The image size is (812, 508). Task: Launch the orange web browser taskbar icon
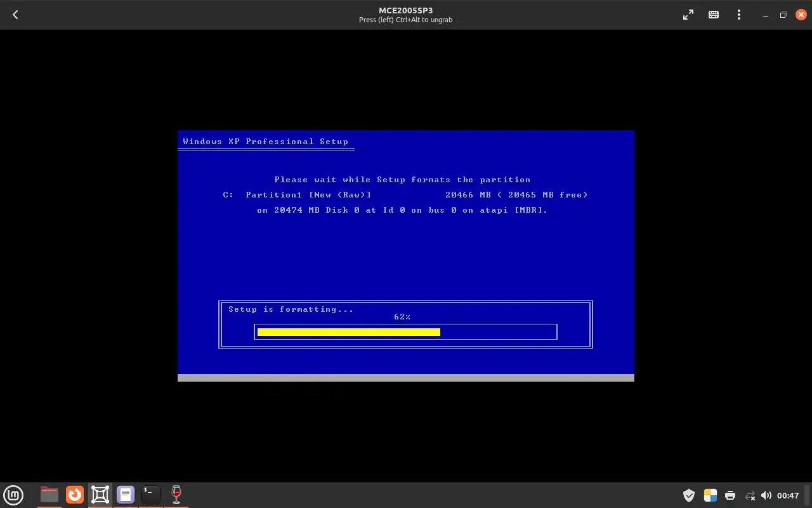tap(75, 495)
